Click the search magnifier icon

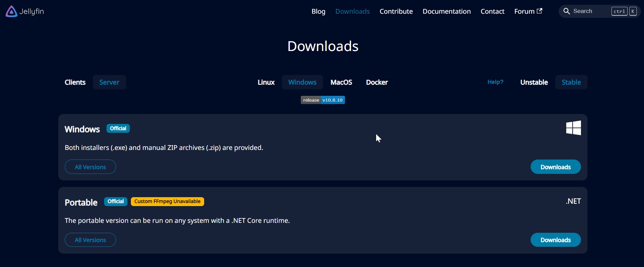pos(567,11)
